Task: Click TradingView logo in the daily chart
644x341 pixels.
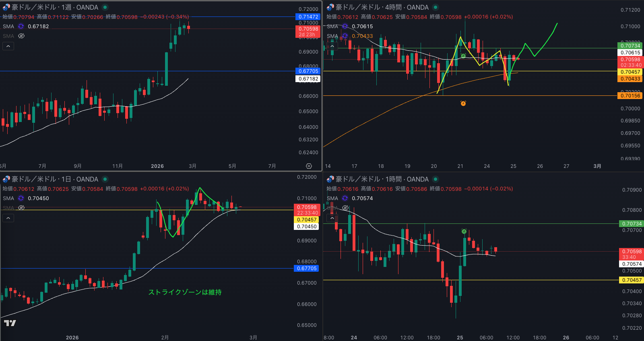Action: pyautogui.click(x=10, y=323)
